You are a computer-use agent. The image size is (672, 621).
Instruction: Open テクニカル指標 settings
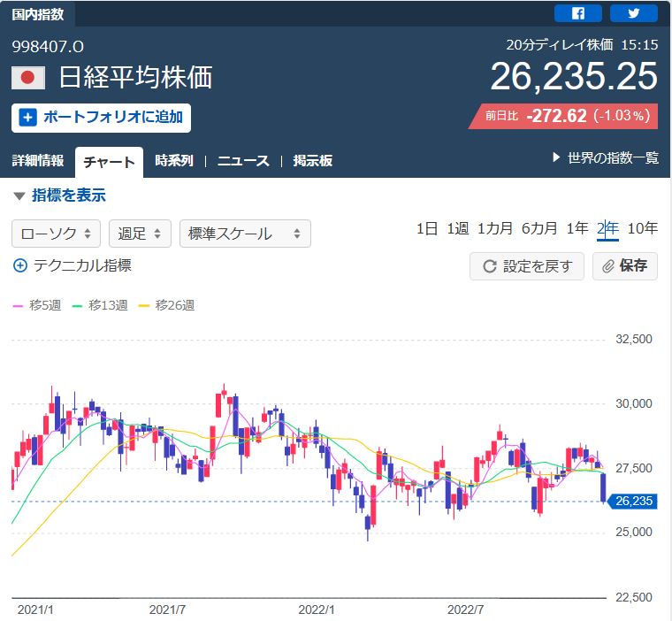[x=73, y=265]
